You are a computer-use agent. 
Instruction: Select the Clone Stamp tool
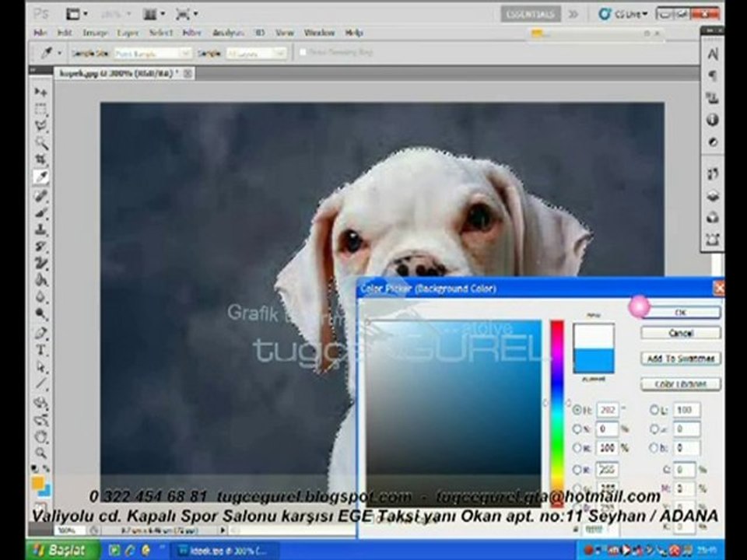(41, 229)
